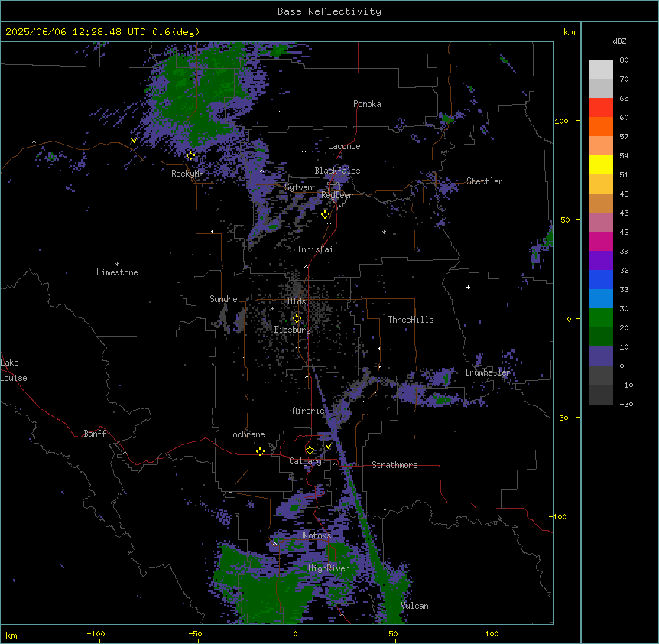Click the Lake Louise label

coord(14,370)
